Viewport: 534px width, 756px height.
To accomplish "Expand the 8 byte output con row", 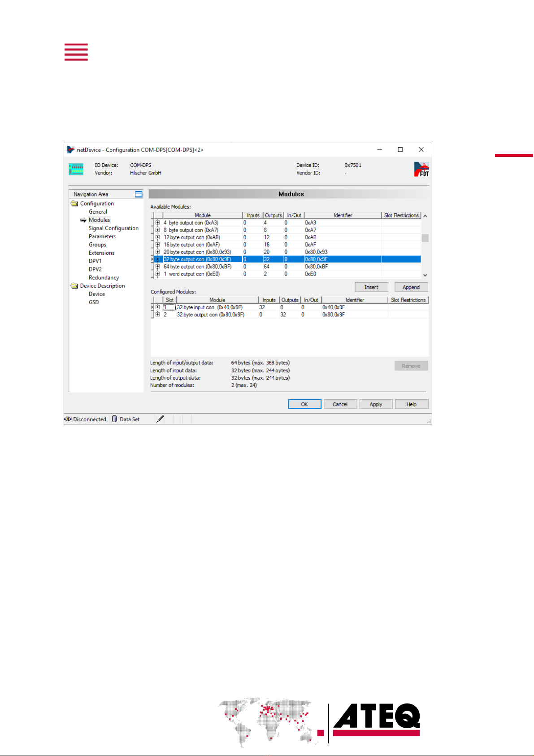I will [x=157, y=230].
